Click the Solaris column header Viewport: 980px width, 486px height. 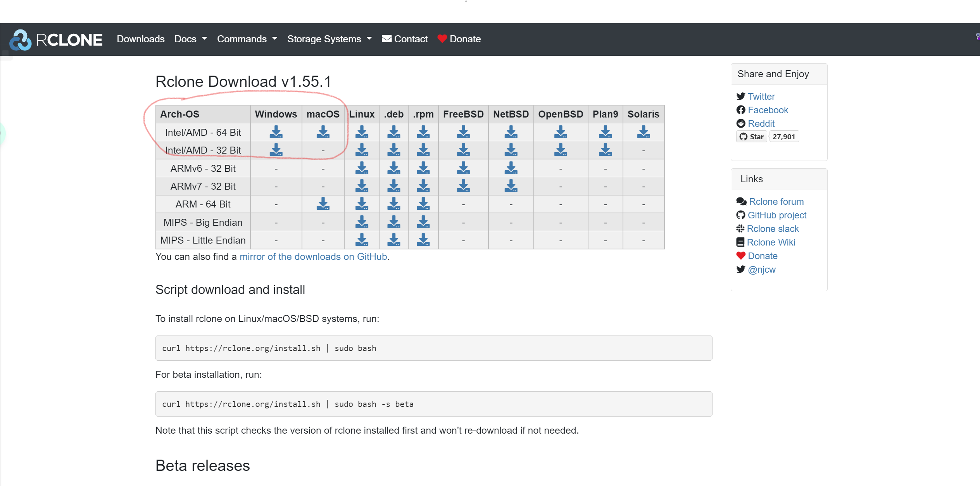(x=644, y=114)
